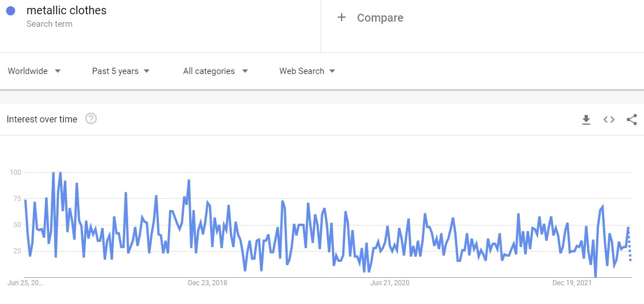Screen dimensions: 644x304
Task: Expand the All categories dropdown
Action: point(215,71)
